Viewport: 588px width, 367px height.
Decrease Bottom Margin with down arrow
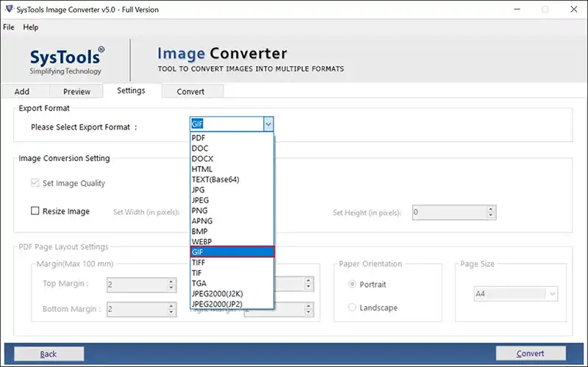point(171,313)
